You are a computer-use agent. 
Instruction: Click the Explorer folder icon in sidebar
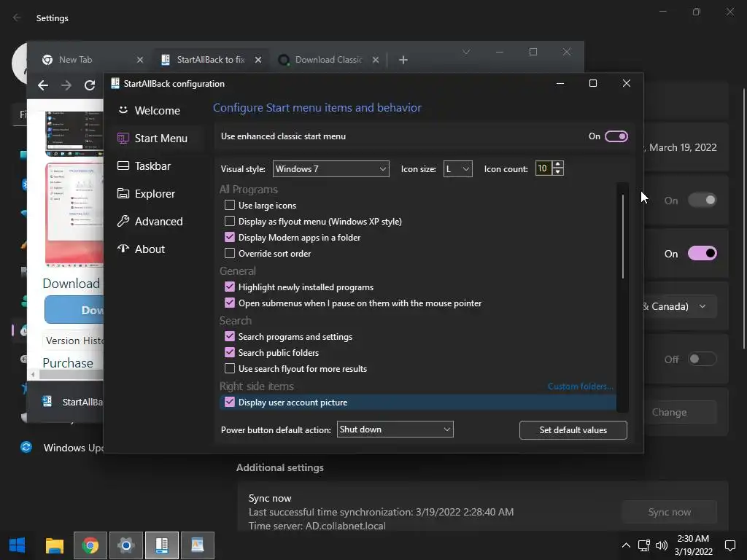[x=123, y=193]
